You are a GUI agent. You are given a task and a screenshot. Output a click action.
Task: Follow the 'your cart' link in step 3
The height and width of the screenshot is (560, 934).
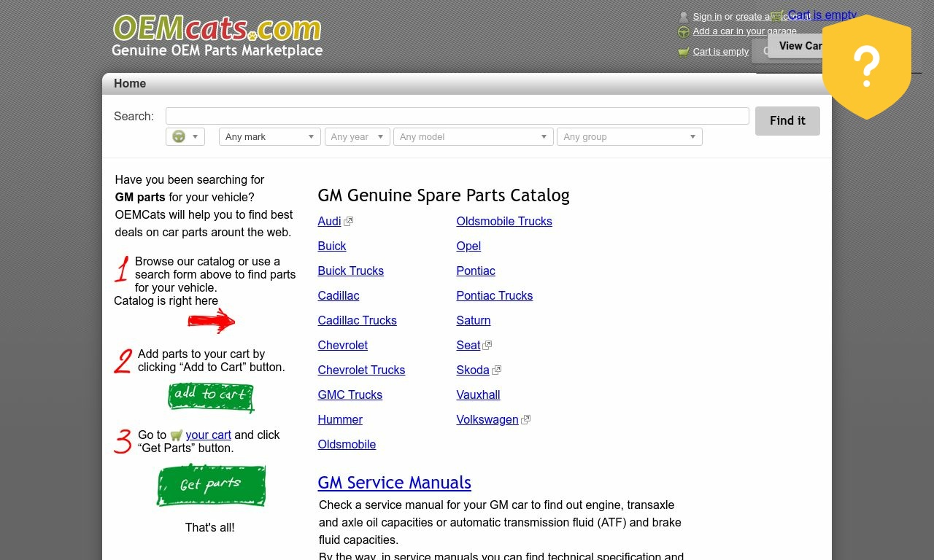[208, 435]
